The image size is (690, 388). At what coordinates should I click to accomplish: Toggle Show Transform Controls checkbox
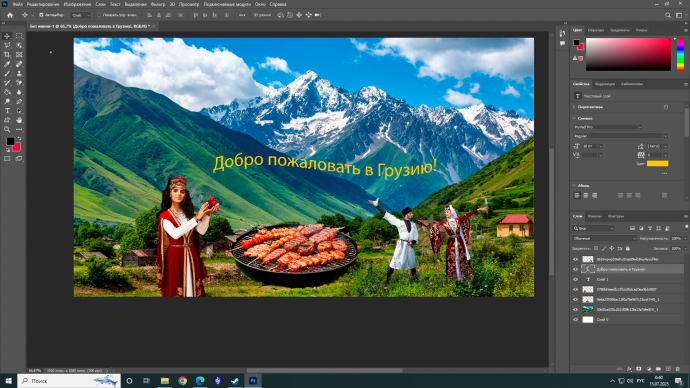(x=99, y=15)
